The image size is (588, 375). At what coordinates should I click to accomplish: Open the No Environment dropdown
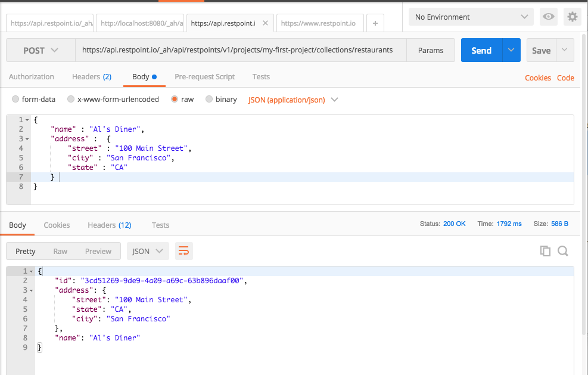coord(471,17)
